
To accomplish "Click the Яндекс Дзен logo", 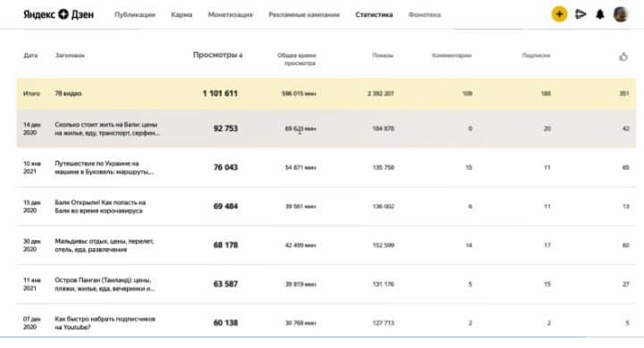I will click(x=58, y=14).
